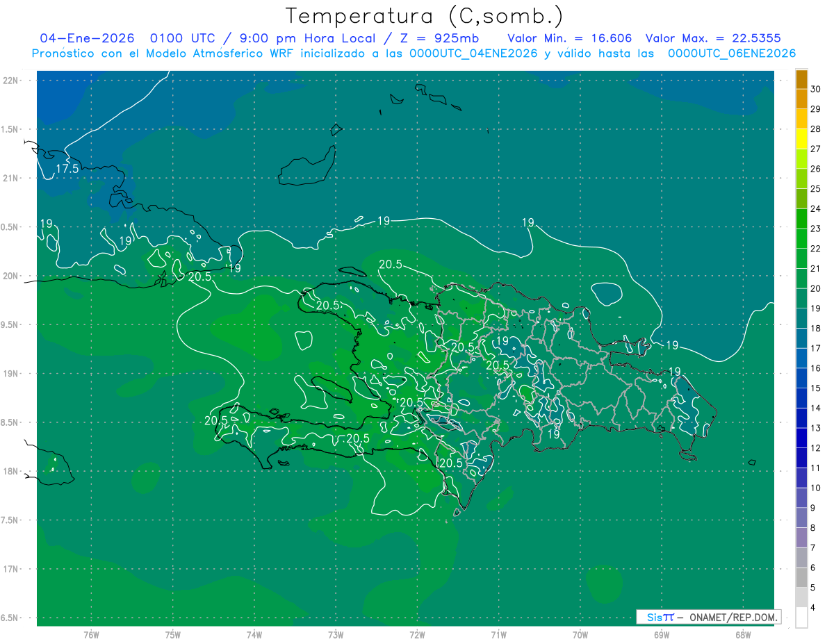The image size is (834, 644).
Task: Select the 72W longitude axis label
Action: 417,634
